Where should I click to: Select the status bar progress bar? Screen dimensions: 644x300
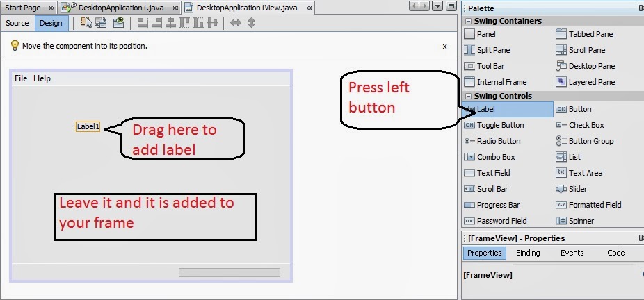click(230, 272)
